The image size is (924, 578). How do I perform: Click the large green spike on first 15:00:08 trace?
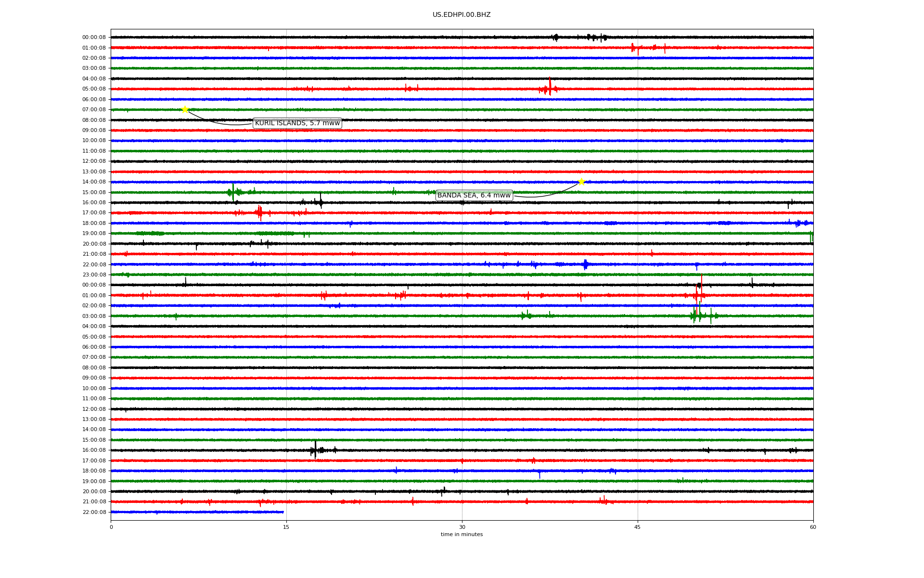(x=233, y=192)
